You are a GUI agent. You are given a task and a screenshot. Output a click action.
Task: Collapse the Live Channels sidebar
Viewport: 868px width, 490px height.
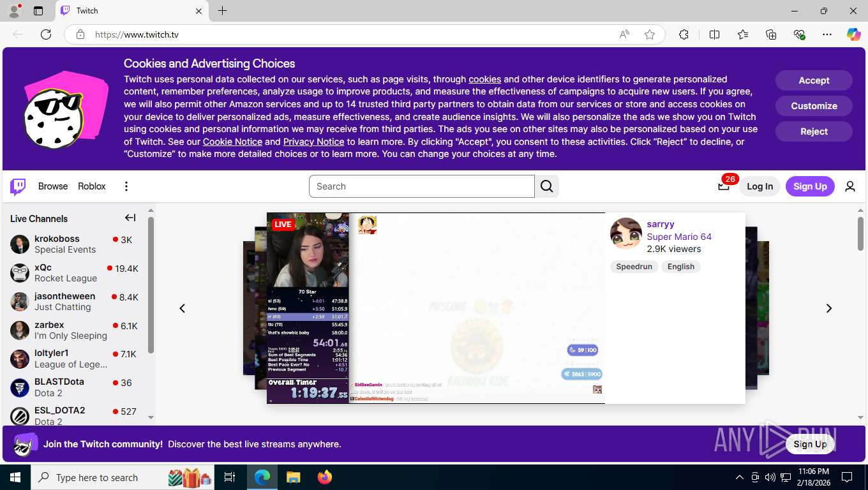point(130,218)
